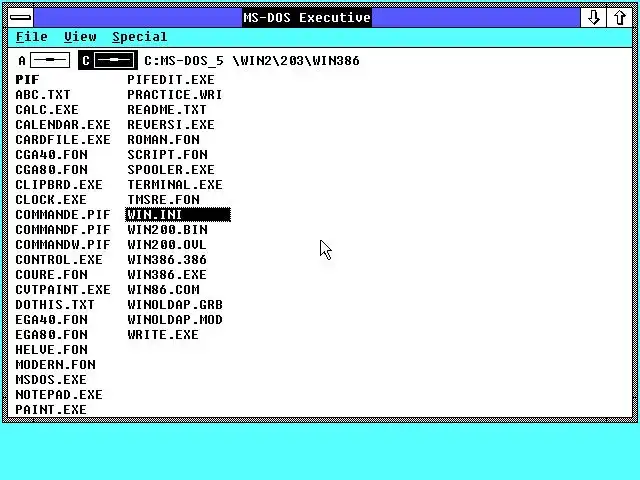The image size is (640, 480).
Task: Select DOTHIS.TXT file
Action: click(x=55, y=304)
